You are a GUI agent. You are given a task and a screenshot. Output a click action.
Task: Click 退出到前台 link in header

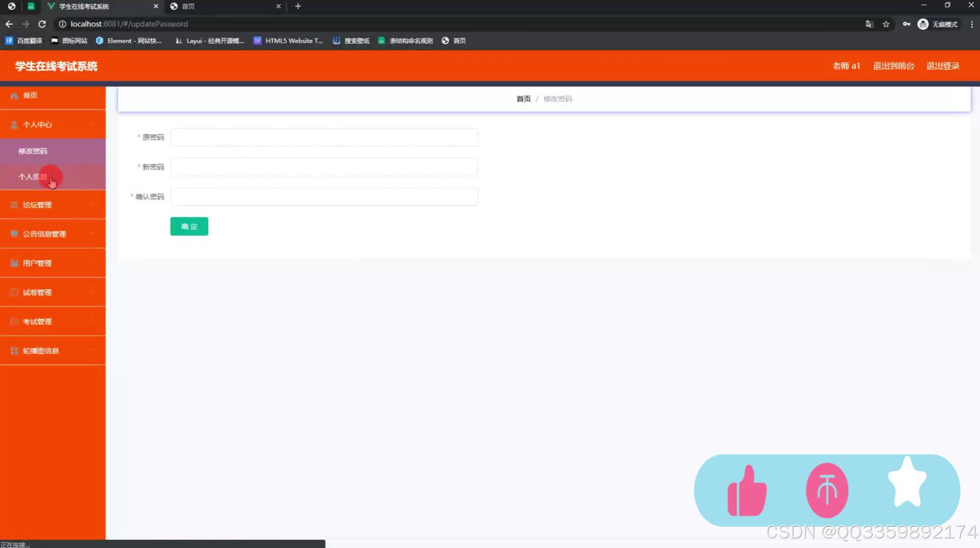[x=893, y=66]
